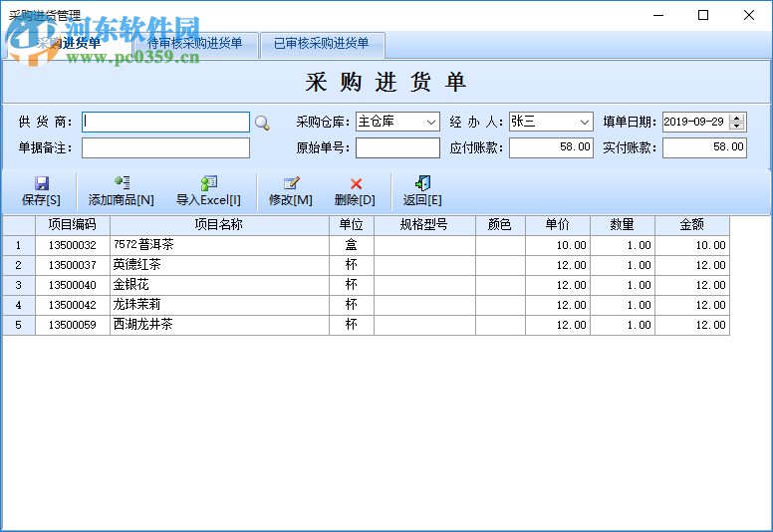The image size is (773, 532).
Task: Decrease the 填单日期 date with down arrow
Action: point(737,127)
